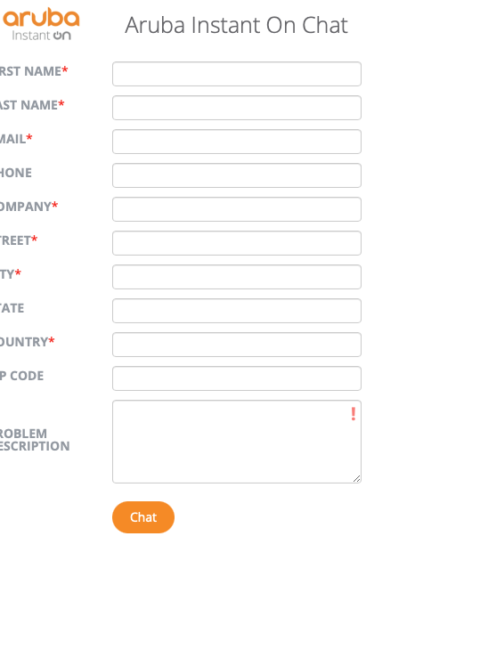Viewport: 480px width, 650px height.
Task: Click the textarea resize handle corner
Action: pos(357,479)
